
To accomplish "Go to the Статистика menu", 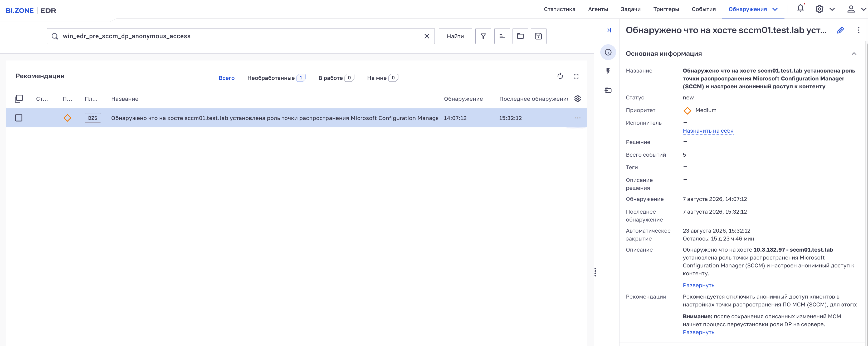I will click(x=559, y=9).
